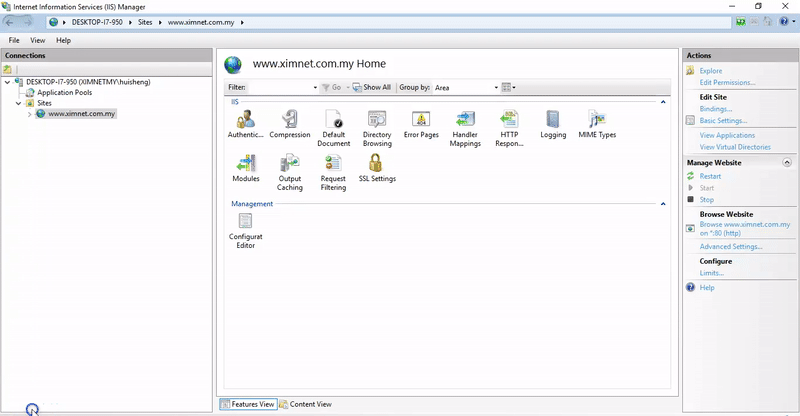Image resolution: width=800 pixels, height=416 pixels.
Task: Click the Basic Settings page icon
Action: pyautogui.click(x=690, y=120)
